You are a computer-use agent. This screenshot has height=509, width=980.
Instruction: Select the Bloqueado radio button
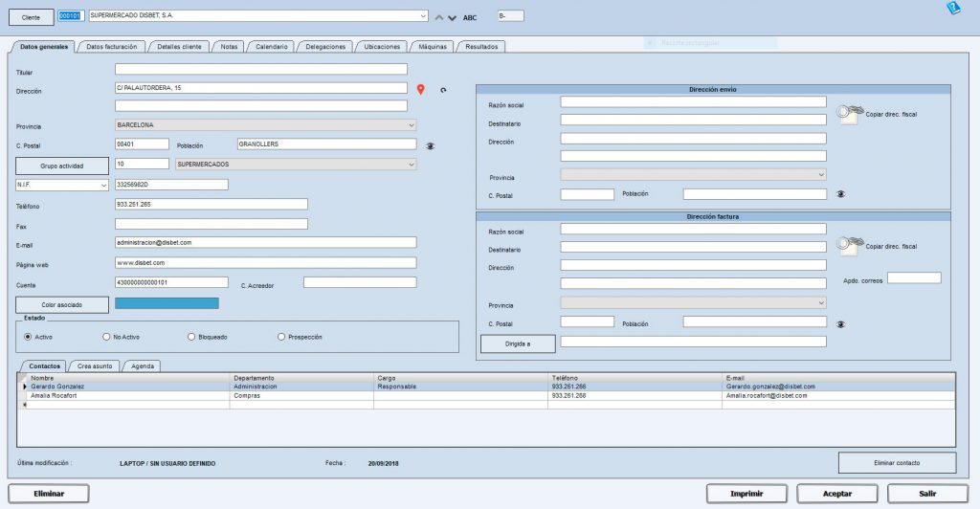click(191, 337)
